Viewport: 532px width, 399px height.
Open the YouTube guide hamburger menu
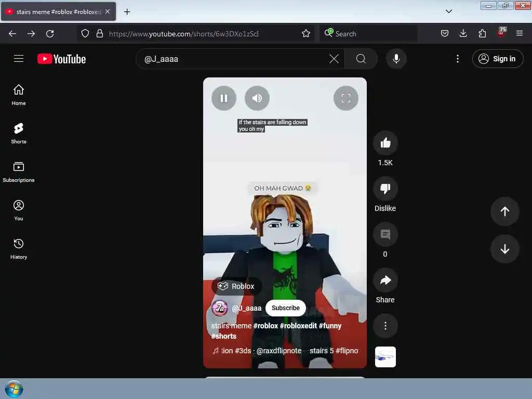(x=19, y=59)
